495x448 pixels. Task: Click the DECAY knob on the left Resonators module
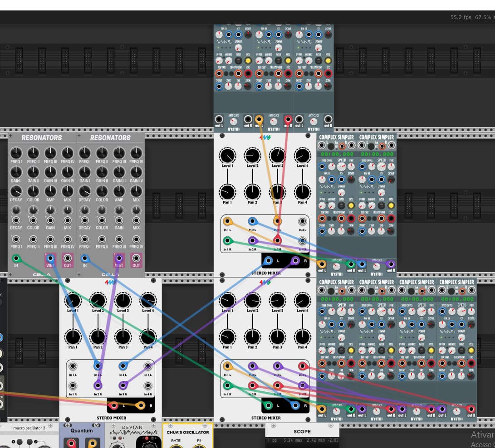(x=16, y=191)
